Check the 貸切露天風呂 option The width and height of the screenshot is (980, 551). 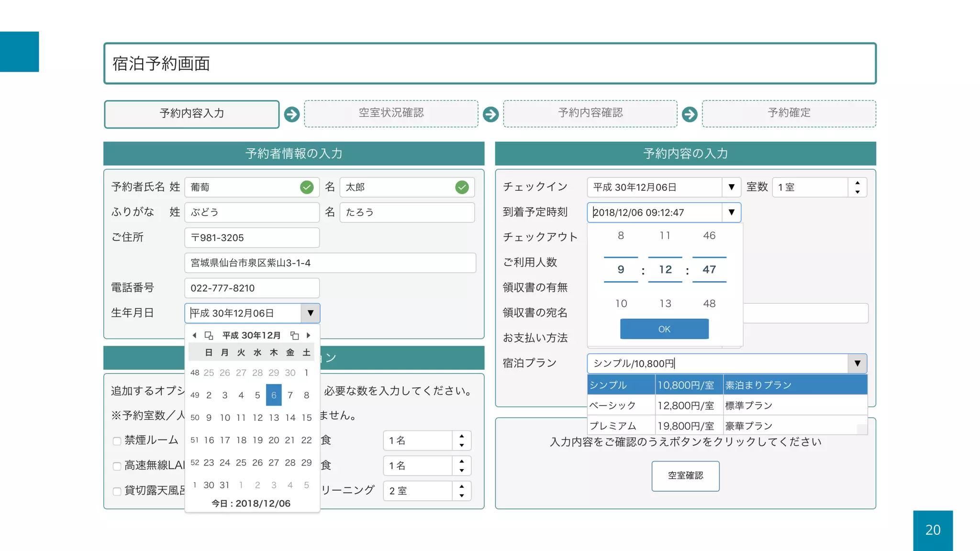pos(117,491)
